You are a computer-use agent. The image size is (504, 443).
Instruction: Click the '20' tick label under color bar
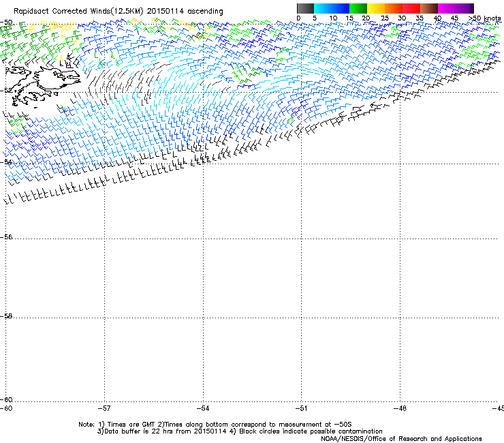(366, 18)
